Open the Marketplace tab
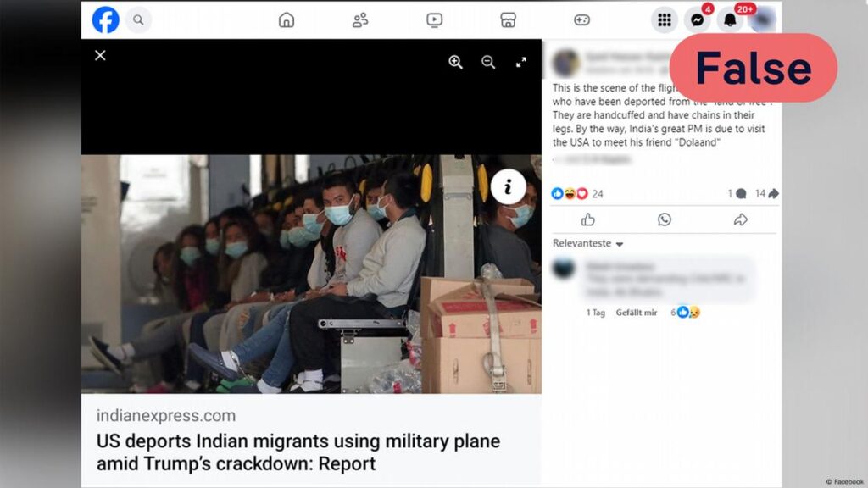 (509, 20)
